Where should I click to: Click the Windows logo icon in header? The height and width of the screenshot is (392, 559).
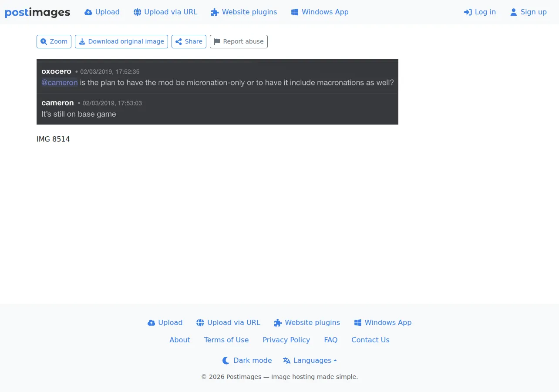(x=295, y=12)
